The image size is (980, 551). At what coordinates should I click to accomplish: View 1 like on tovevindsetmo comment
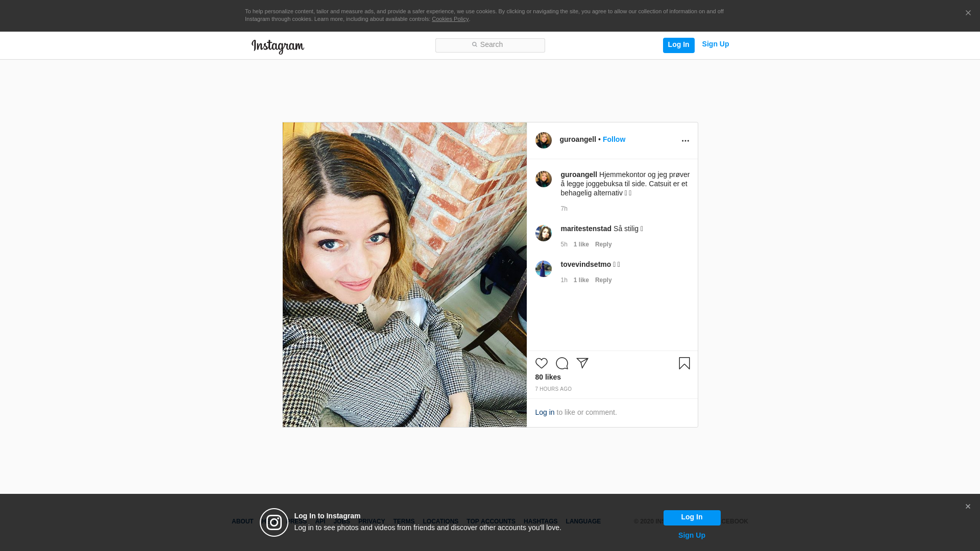[581, 280]
